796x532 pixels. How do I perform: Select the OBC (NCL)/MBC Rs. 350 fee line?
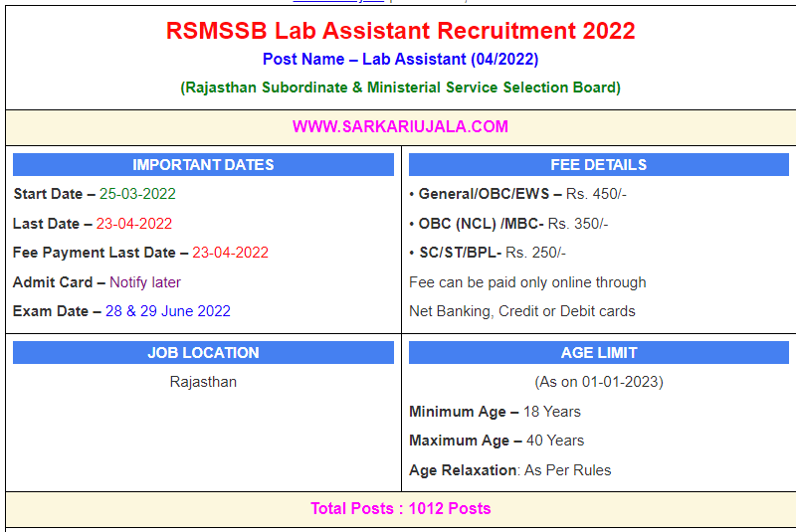508,224
